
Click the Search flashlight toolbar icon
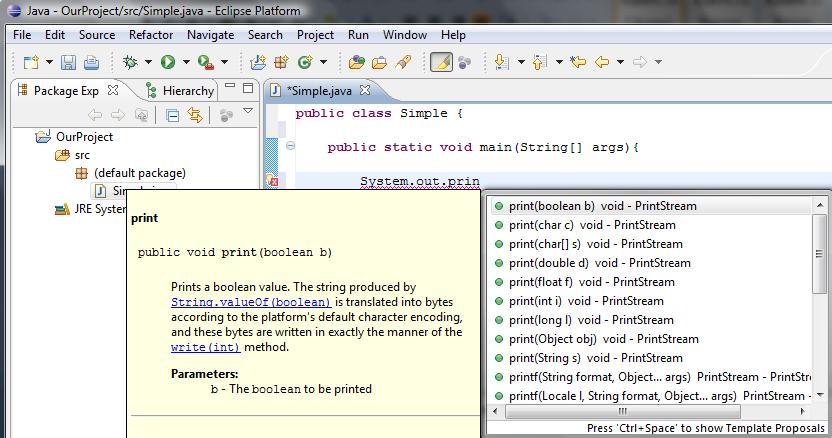coord(403,62)
